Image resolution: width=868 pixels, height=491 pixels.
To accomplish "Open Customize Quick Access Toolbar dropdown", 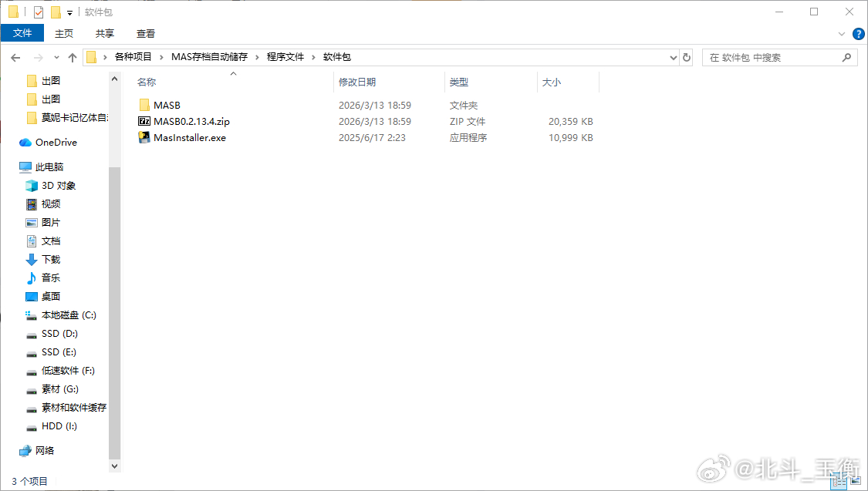I will point(69,12).
